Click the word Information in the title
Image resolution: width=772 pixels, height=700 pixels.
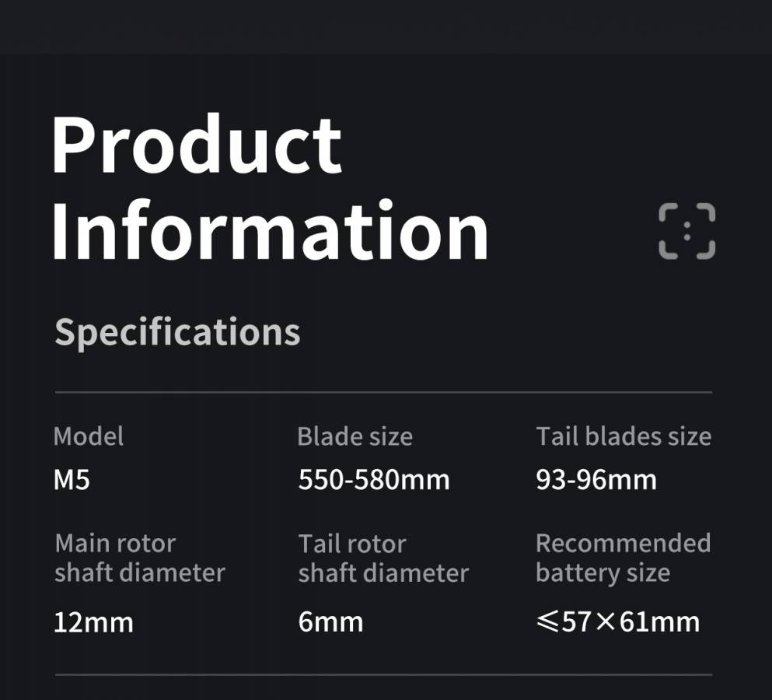pyautogui.click(x=271, y=229)
